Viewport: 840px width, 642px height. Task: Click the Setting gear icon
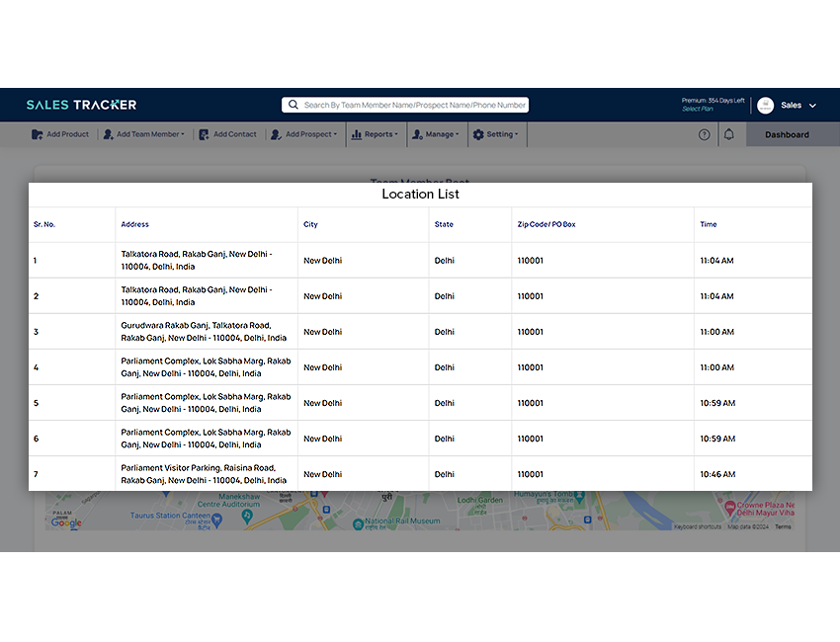coord(477,134)
